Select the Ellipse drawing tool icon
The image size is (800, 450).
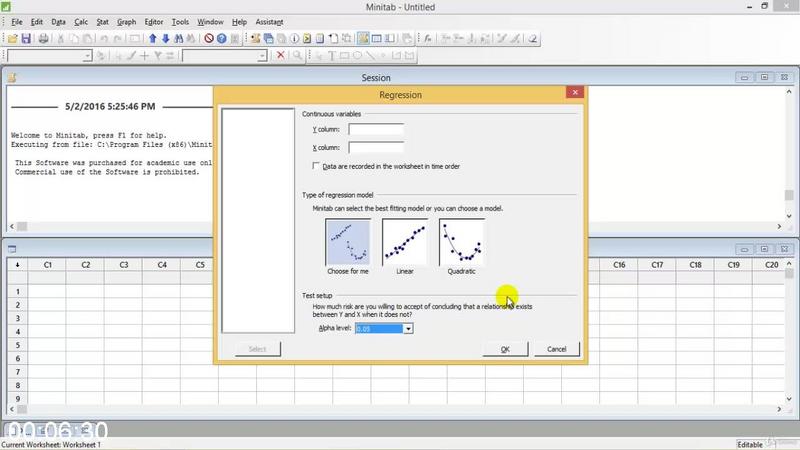click(x=357, y=56)
